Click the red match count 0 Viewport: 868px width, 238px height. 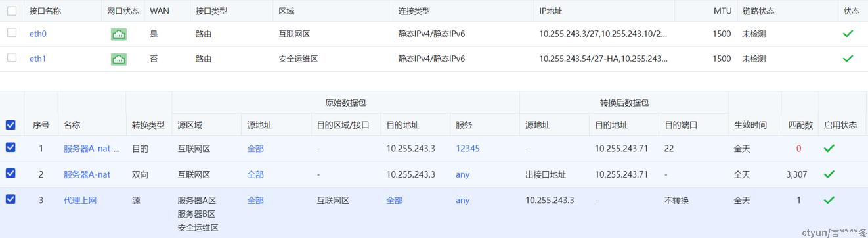point(798,149)
